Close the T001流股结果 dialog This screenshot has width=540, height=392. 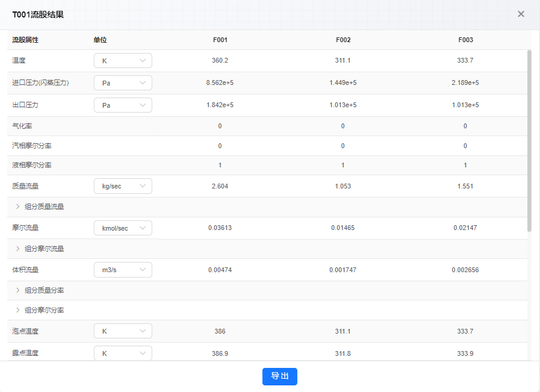click(x=521, y=14)
